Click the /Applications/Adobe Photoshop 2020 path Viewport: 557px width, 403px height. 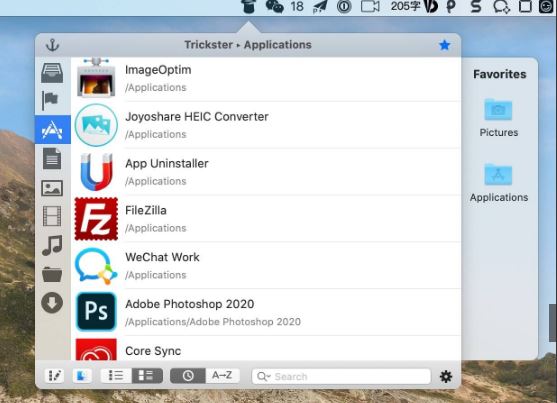(213, 322)
